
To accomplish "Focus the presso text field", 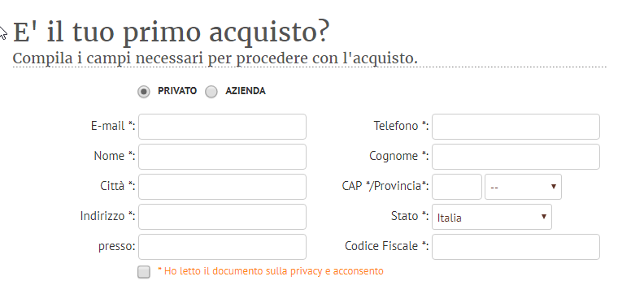I will click(222, 247).
